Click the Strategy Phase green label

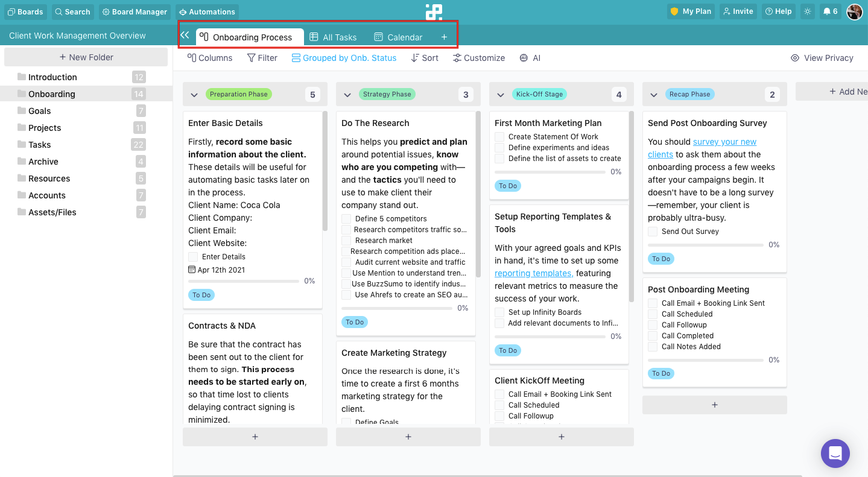387,94
